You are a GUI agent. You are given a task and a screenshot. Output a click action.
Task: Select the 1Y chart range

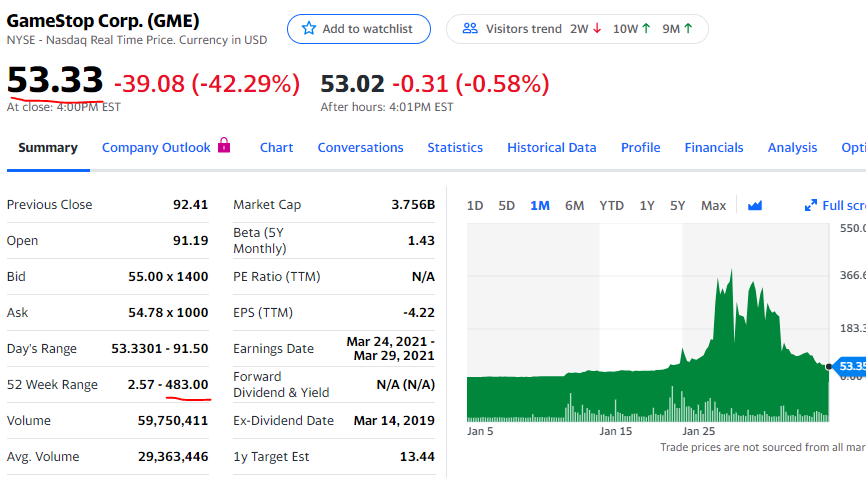[647, 206]
